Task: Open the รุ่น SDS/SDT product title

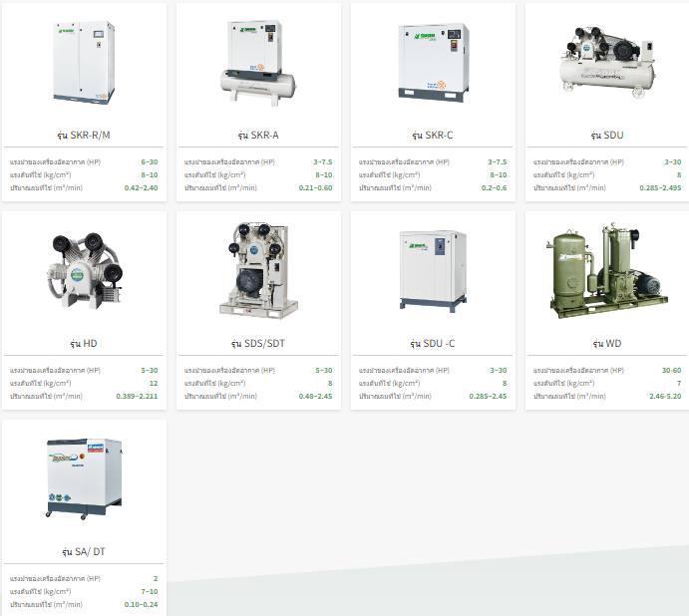Action: [258, 344]
